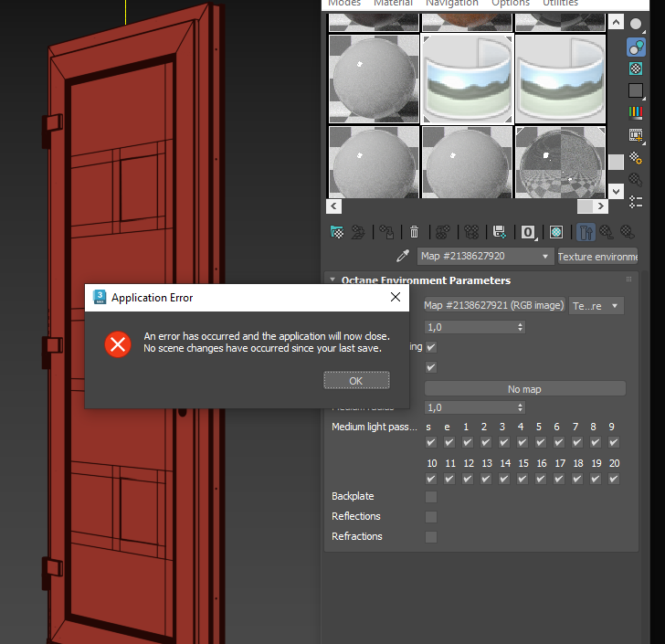This screenshot has width=665, height=644.
Task: Click the Put to Library icon
Action: click(x=499, y=232)
